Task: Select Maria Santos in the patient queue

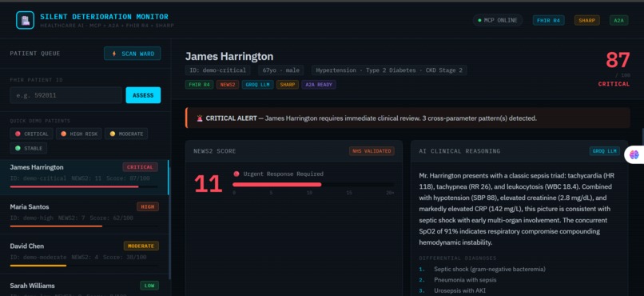Action: tap(84, 214)
